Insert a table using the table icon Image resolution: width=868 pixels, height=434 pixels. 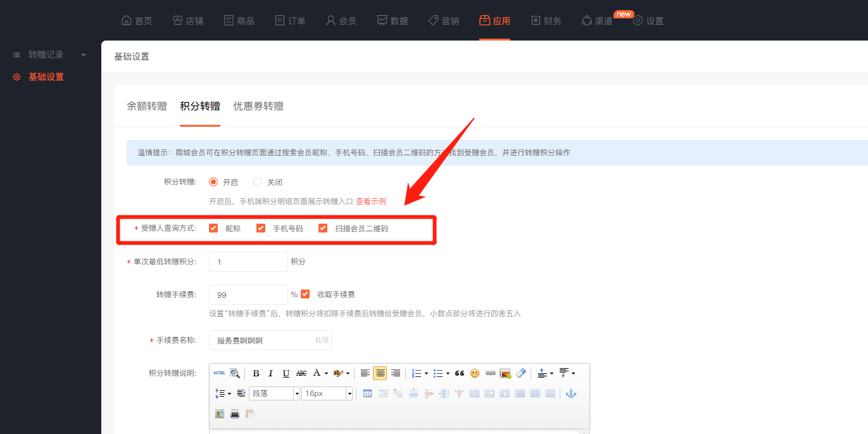click(368, 393)
